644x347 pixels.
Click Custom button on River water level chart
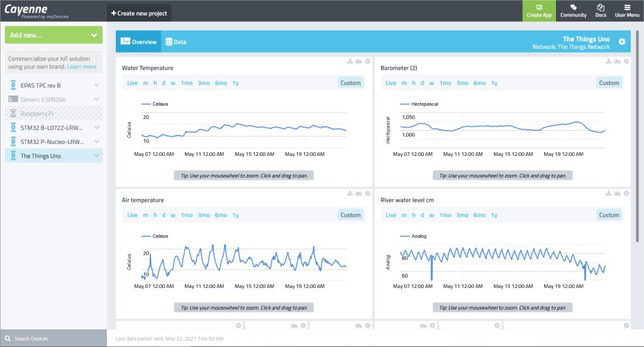click(609, 215)
